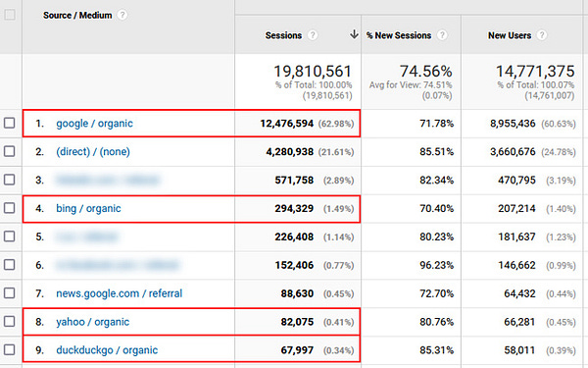Select new users value 58,011
The image size is (588, 368).
[x=519, y=350]
